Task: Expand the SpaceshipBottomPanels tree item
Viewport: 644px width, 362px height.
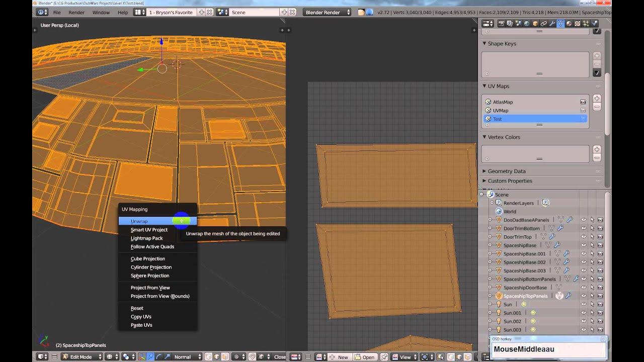Action: 490,279
